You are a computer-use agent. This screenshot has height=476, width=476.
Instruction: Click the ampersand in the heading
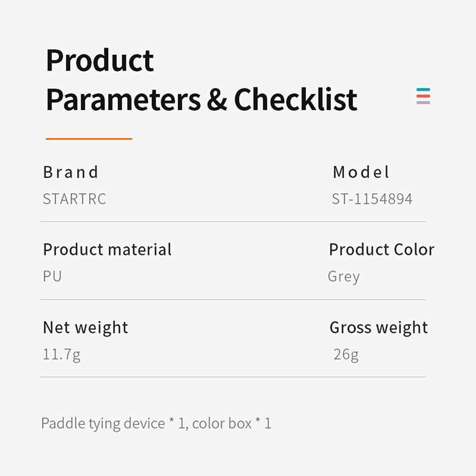pos(217,100)
